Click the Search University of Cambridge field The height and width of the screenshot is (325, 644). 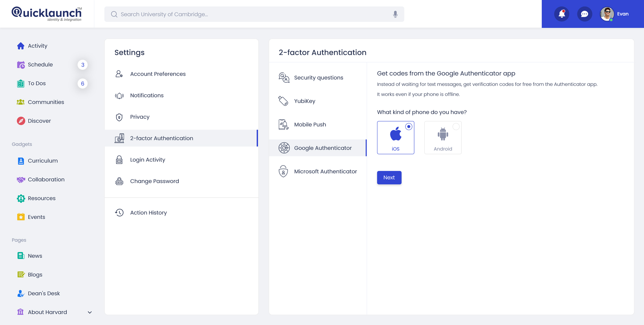pos(254,14)
